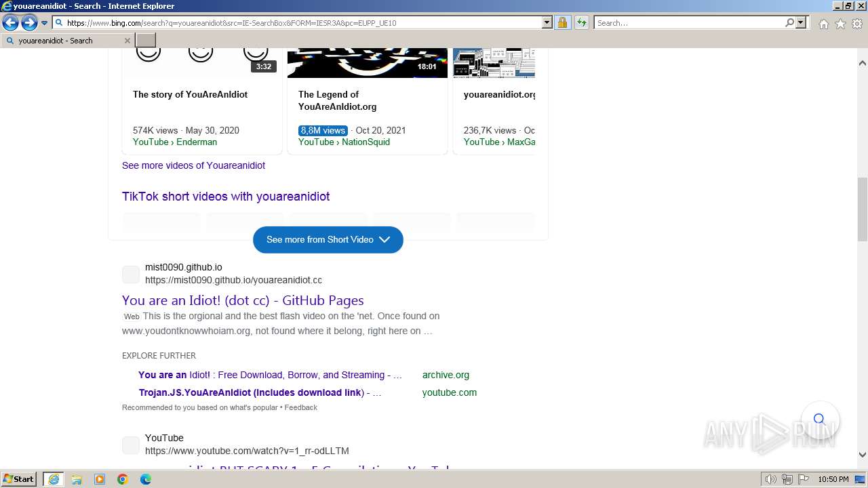868x488 pixels.
Task: Open The Legend of YouAreAnIdiot.org thumbnail
Action: tap(368, 62)
